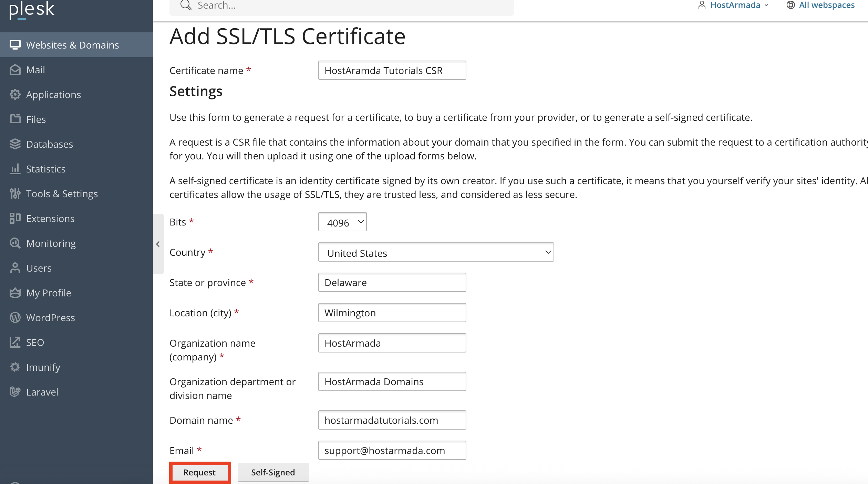Image resolution: width=868 pixels, height=484 pixels.
Task: Open the Mail section
Action: 35,70
